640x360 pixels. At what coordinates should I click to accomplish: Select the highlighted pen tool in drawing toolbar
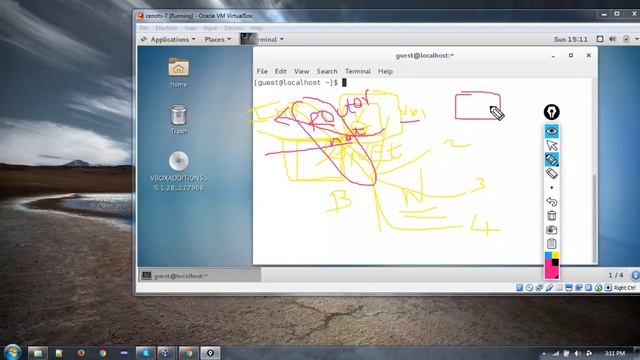click(x=551, y=160)
